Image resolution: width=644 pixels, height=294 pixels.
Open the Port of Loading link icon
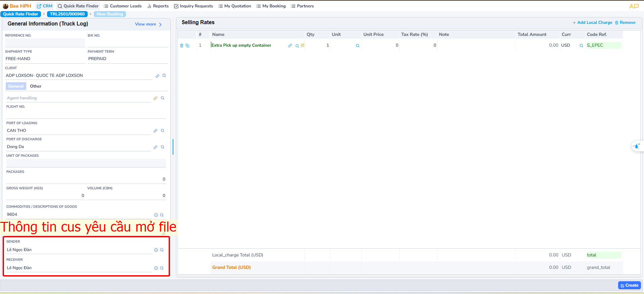point(155,131)
